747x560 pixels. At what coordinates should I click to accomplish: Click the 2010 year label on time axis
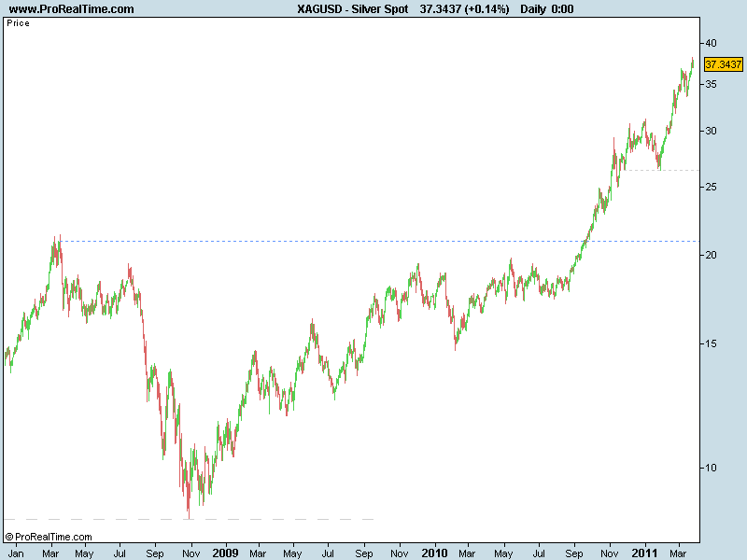[x=434, y=553]
